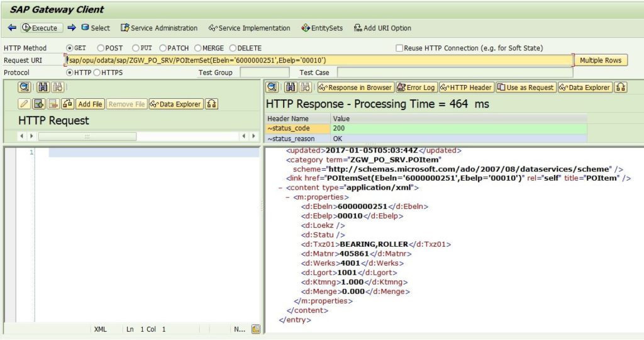Click the horizontal scrollbar under HTTP Request
The image size is (644, 340).
[87, 136]
